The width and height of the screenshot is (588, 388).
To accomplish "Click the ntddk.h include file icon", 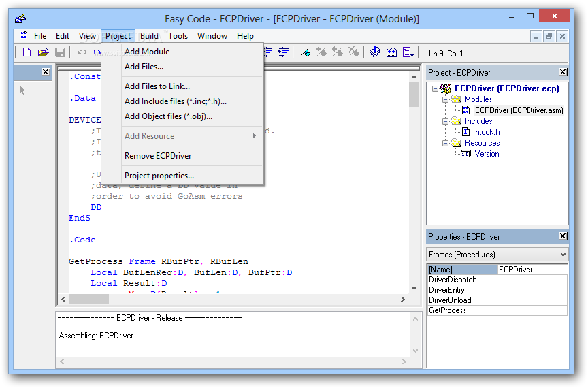I will pyautogui.click(x=465, y=132).
